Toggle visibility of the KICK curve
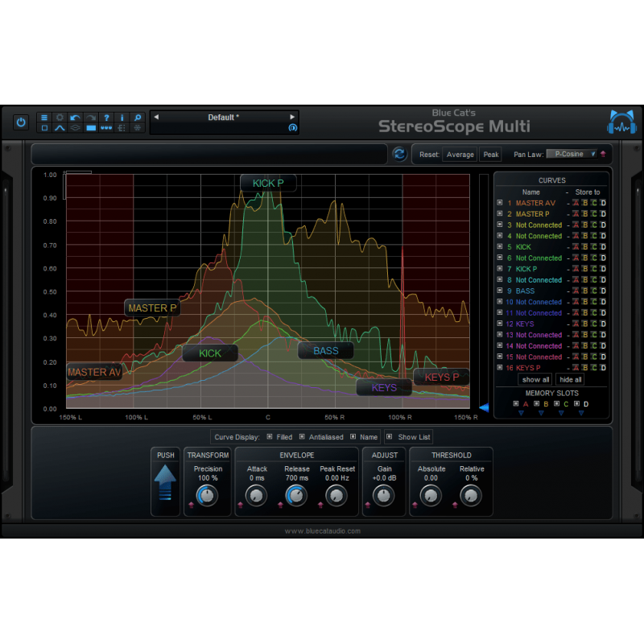The width and height of the screenshot is (644, 644). pyautogui.click(x=499, y=246)
